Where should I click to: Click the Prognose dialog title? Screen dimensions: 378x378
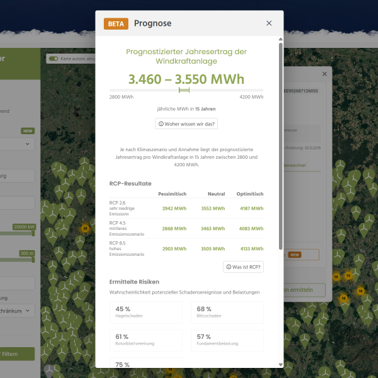(153, 23)
